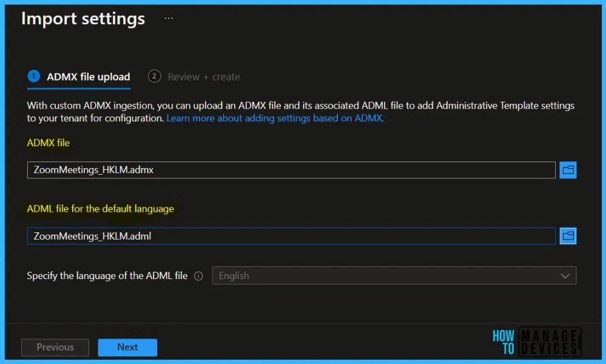Image resolution: width=606 pixels, height=364 pixels.
Task: Open the ellipsis menu beside Import settings
Action: [x=169, y=19]
